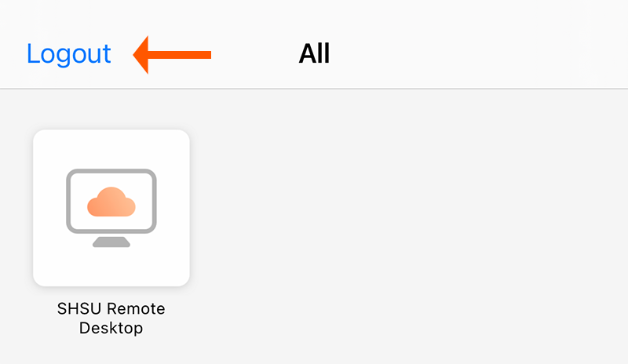
Task: Click the All heading in the header
Action: tap(314, 53)
